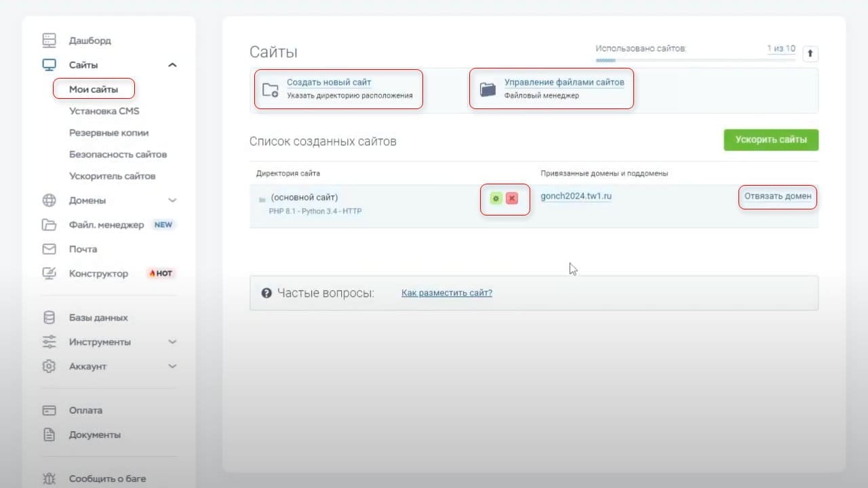Click the Дашборд server icon
Viewport: 868px width, 488px height.
[x=49, y=40]
